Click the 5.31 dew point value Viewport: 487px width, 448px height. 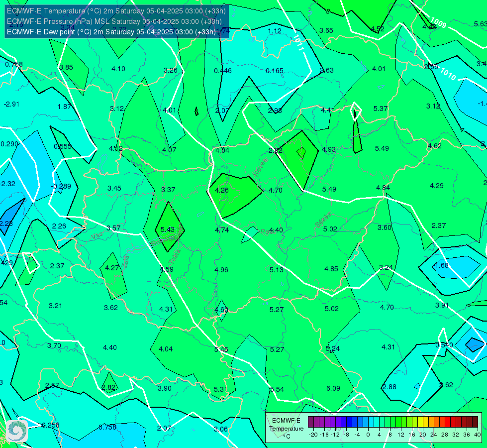click(x=220, y=389)
